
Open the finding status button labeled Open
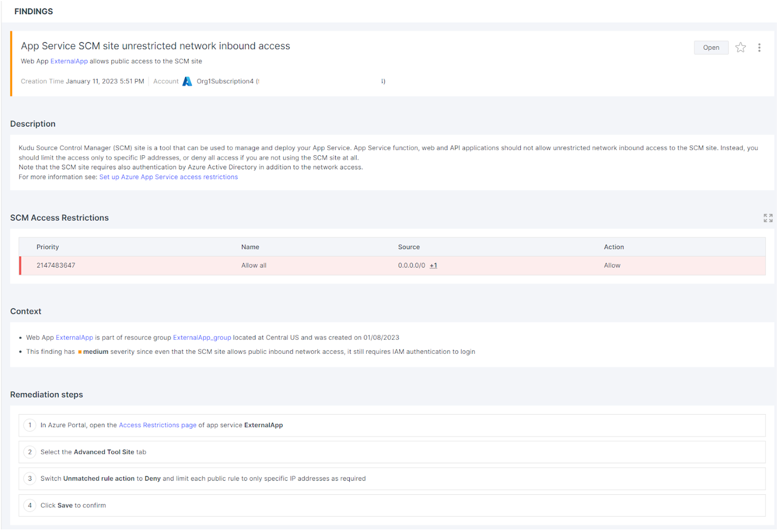coord(711,48)
